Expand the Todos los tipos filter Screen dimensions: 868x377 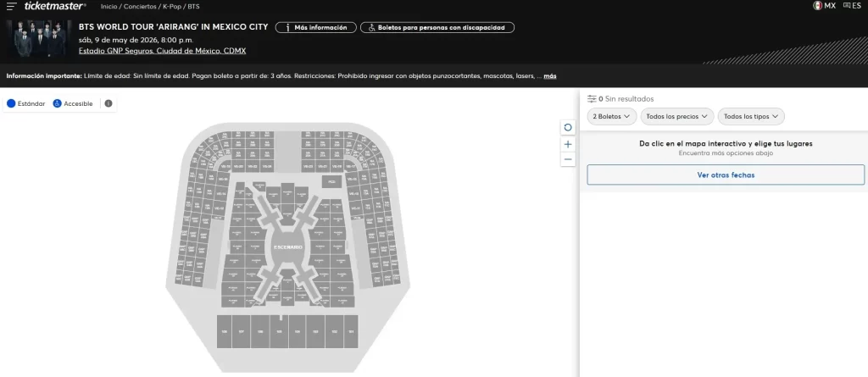pos(751,116)
